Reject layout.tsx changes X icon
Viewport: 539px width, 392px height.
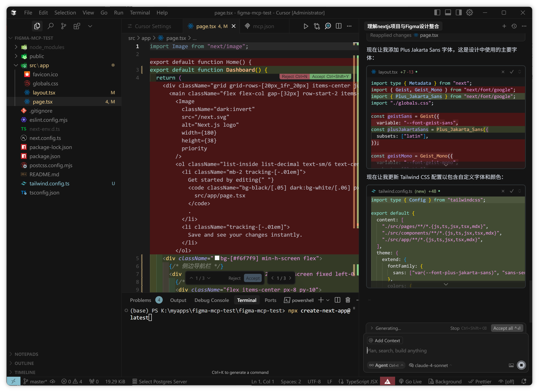tap(503, 72)
